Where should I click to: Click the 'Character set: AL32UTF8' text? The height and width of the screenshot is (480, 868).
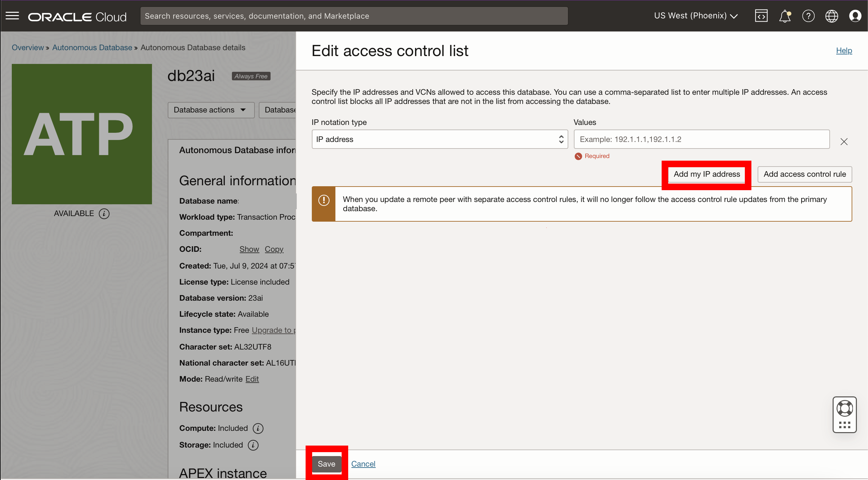tap(225, 347)
